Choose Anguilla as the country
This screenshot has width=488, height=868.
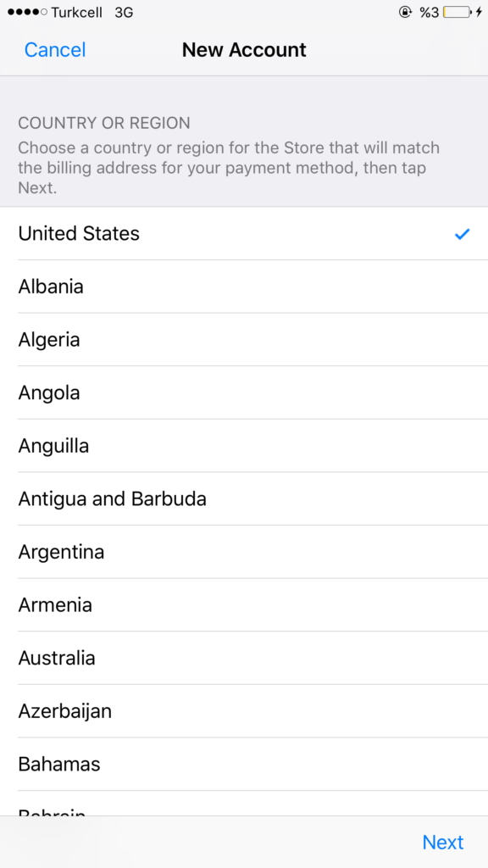coord(244,446)
